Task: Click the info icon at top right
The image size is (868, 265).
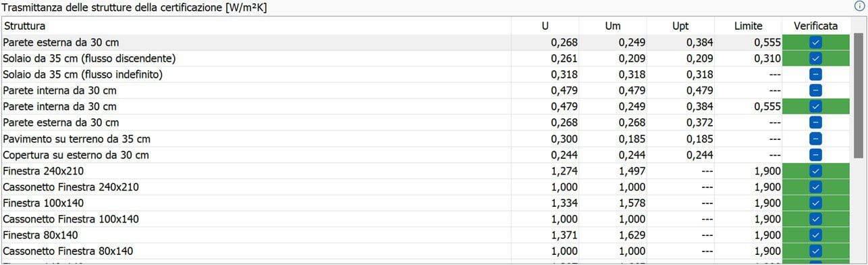Action: [x=859, y=6]
